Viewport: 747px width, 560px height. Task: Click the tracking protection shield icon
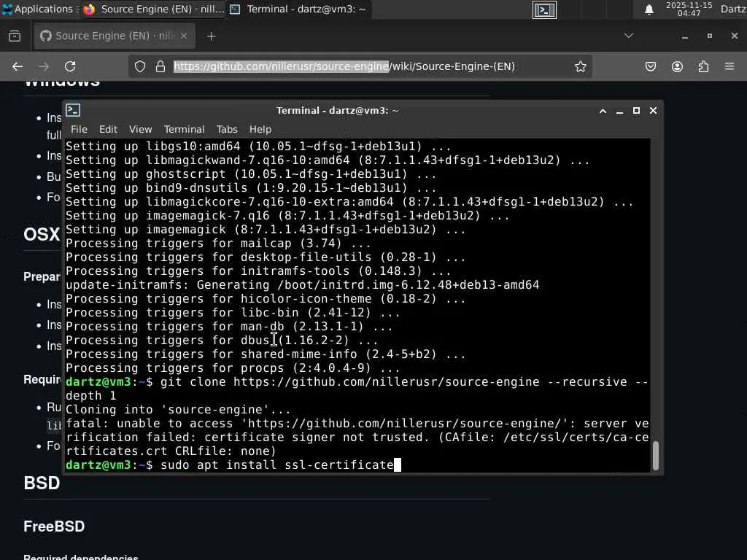pyautogui.click(x=139, y=66)
